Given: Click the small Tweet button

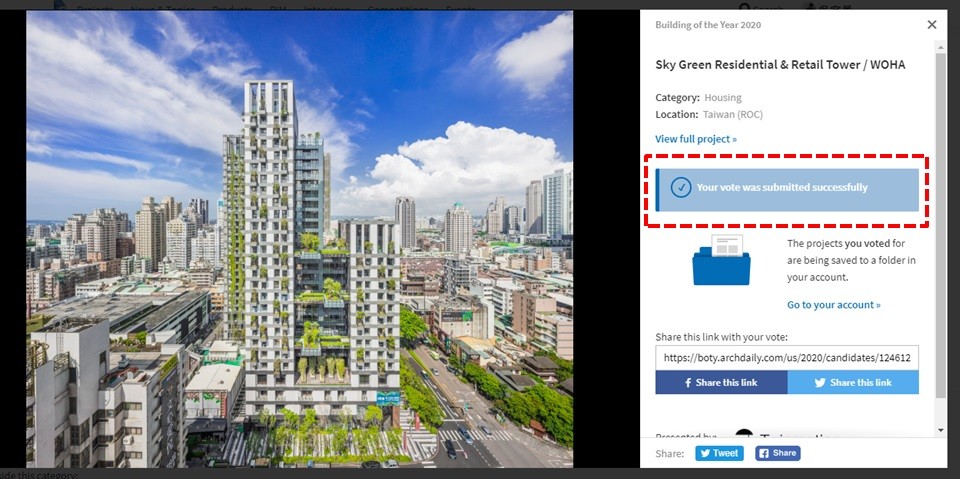Looking at the screenshot, I should 719,453.
